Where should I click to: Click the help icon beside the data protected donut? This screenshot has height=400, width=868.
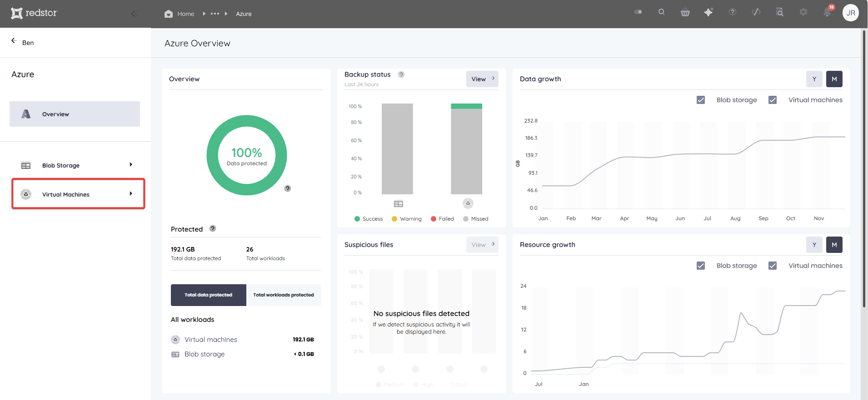(288, 188)
